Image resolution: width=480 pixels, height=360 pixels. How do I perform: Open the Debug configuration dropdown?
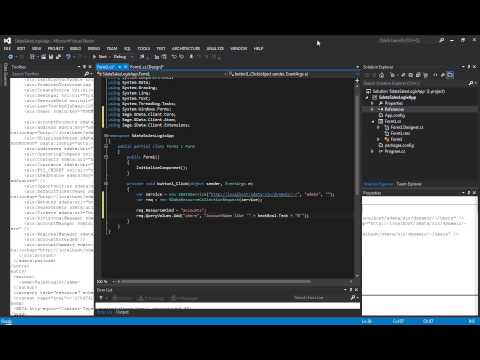point(122,57)
